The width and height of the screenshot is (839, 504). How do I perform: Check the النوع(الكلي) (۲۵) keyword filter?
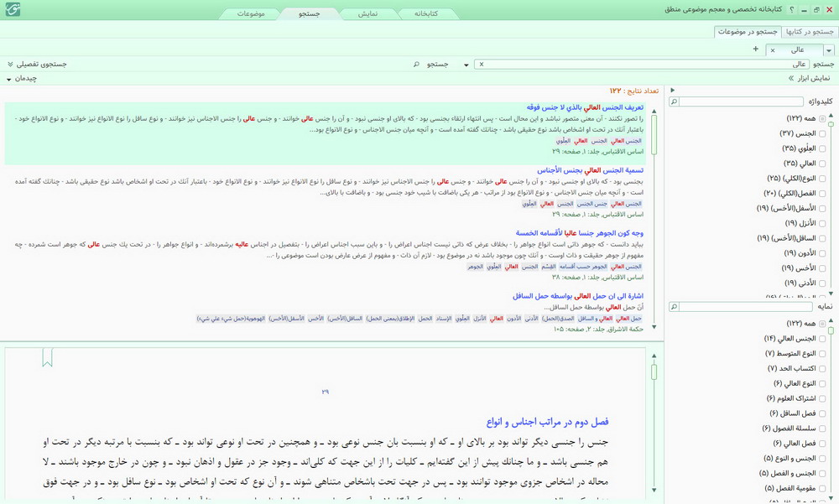tap(822, 179)
